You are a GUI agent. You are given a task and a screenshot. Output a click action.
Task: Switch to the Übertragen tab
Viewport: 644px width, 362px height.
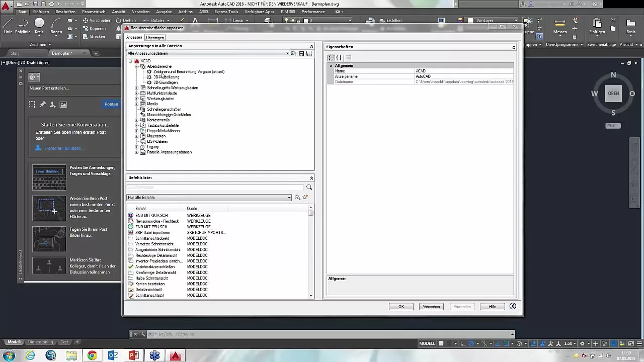155,38
